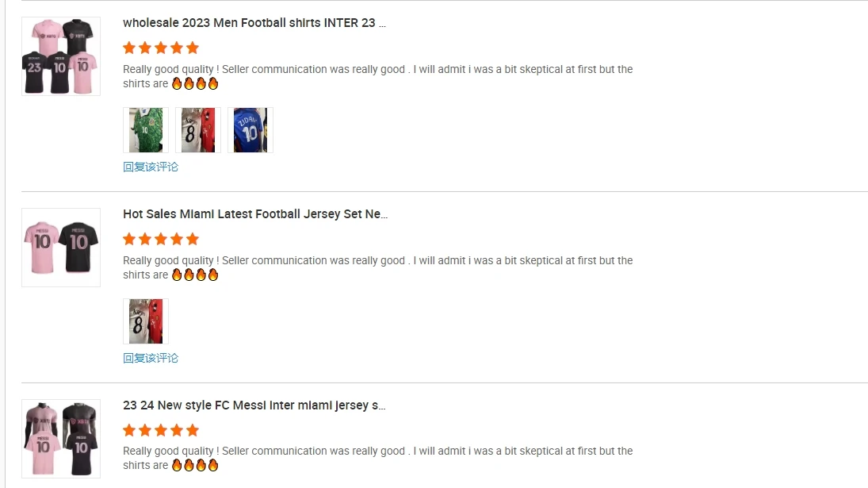Click the first review's star rating
This screenshot has width=868, height=488.
161,48
